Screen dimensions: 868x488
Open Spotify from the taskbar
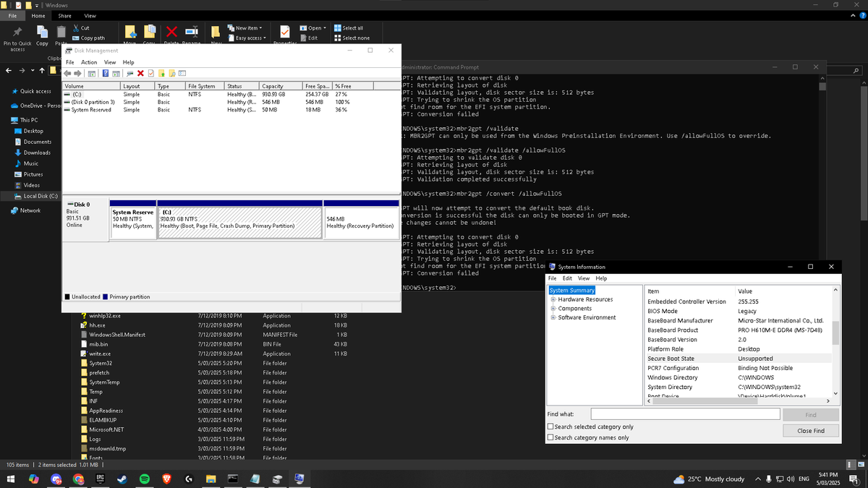click(x=144, y=479)
